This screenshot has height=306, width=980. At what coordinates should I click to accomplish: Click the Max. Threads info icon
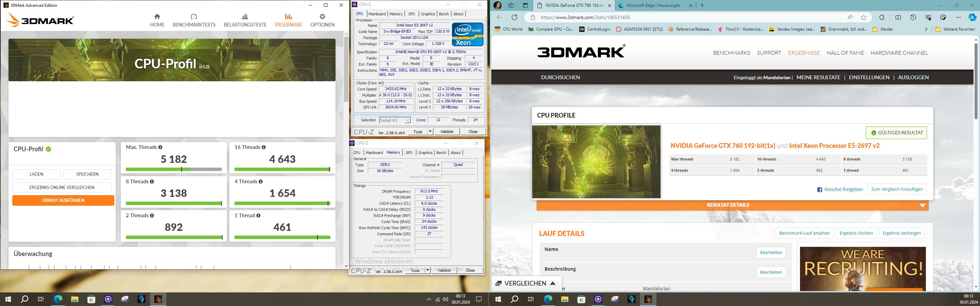pos(160,147)
